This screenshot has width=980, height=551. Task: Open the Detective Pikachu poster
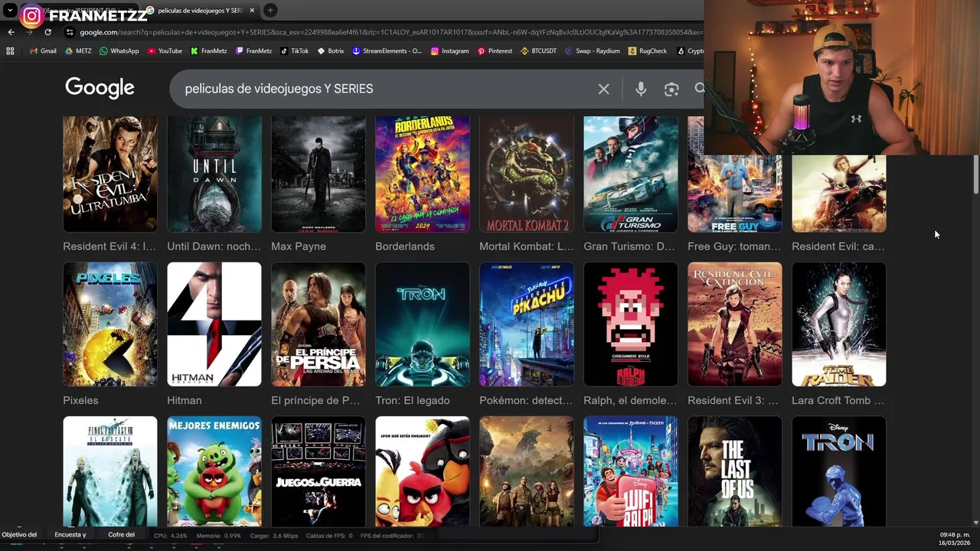[527, 324]
